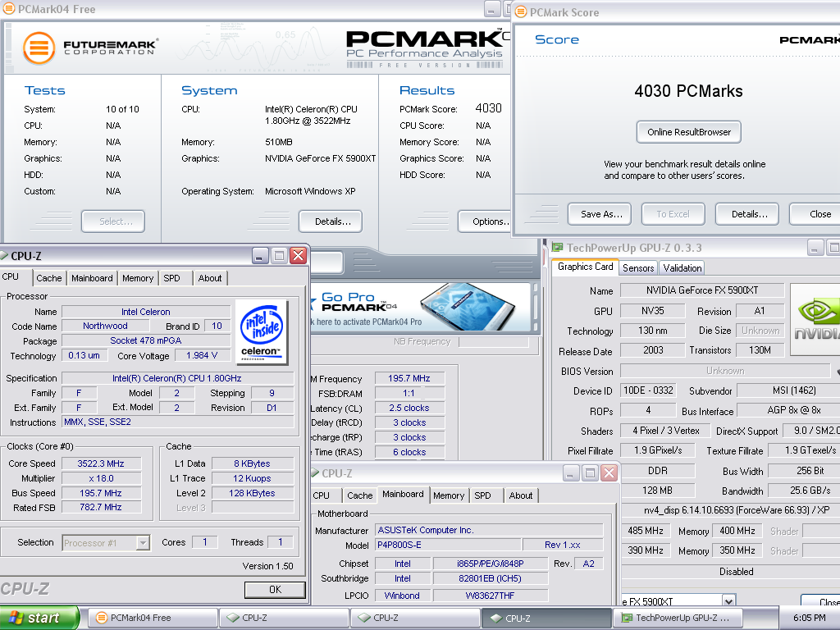The width and height of the screenshot is (840, 630).
Task: Click Details... in PCMark Score window
Action: (746, 214)
